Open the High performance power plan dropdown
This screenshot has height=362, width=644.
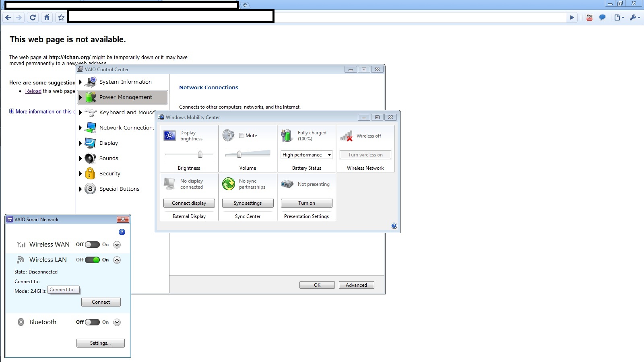307,155
